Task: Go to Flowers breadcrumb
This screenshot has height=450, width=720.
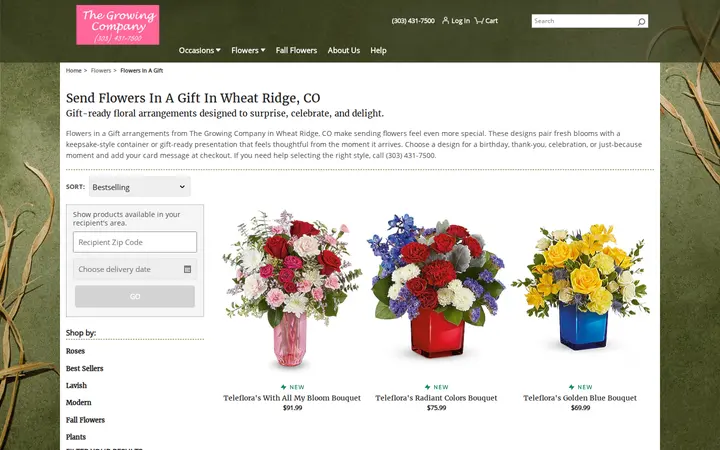Action: pyautogui.click(x=101, y=71)
